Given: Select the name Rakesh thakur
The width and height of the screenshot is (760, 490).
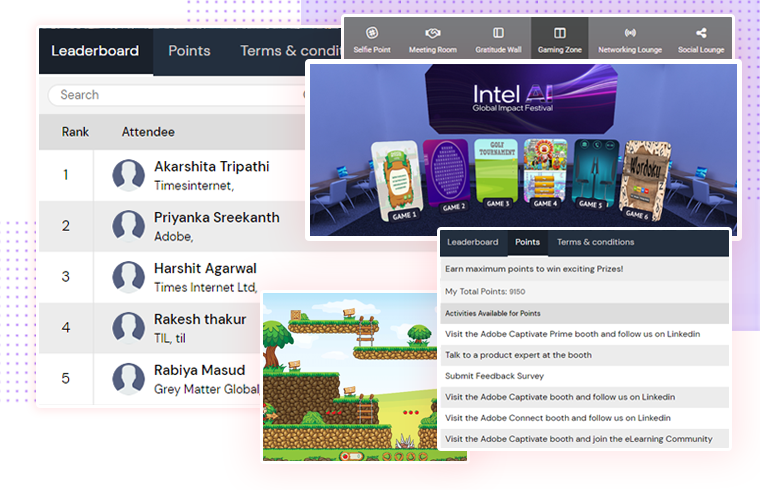Looking at the screenshot, I should click(x=200, y=319).
